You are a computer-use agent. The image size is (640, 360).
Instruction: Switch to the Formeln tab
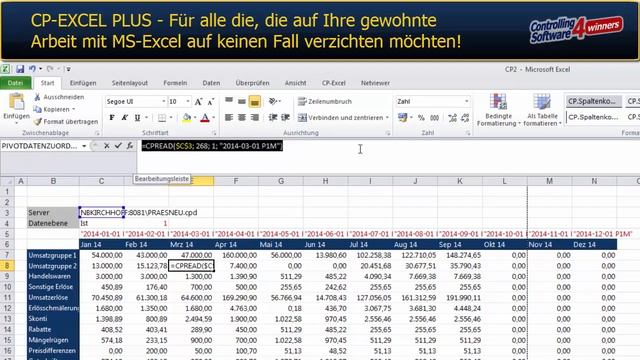pyautogui.click(x=175, y=83)
